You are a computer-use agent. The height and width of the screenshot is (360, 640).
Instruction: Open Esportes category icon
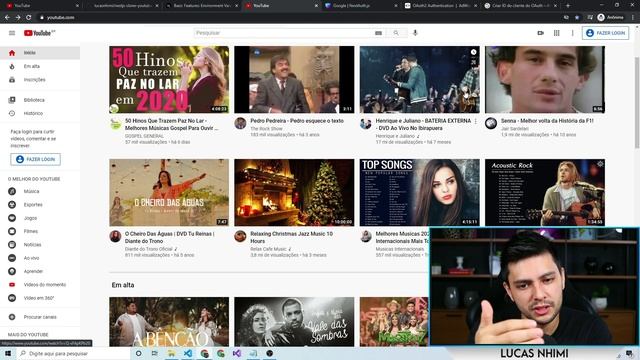pos(12,205)
